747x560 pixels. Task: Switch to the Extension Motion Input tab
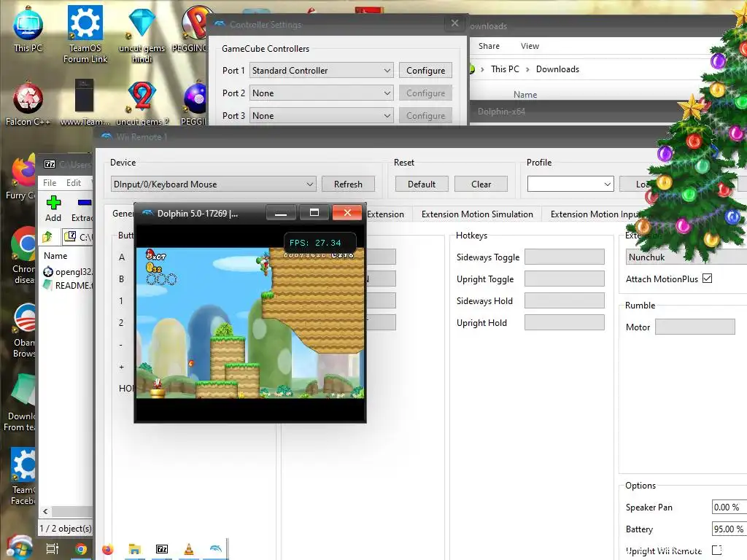(x=595, y=214)
